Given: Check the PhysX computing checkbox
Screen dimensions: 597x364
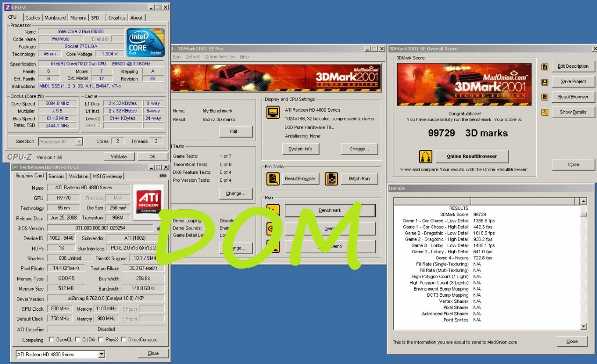Looking at the screenshot, I should click(101, 340).
